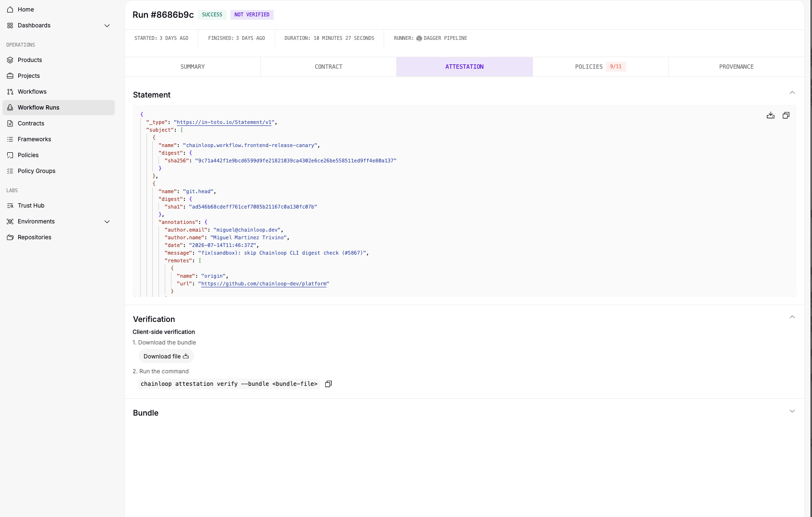812x517 pixels.
Task: Click the author email miguel@chainloop.dev
Action: tap(248, 230)
